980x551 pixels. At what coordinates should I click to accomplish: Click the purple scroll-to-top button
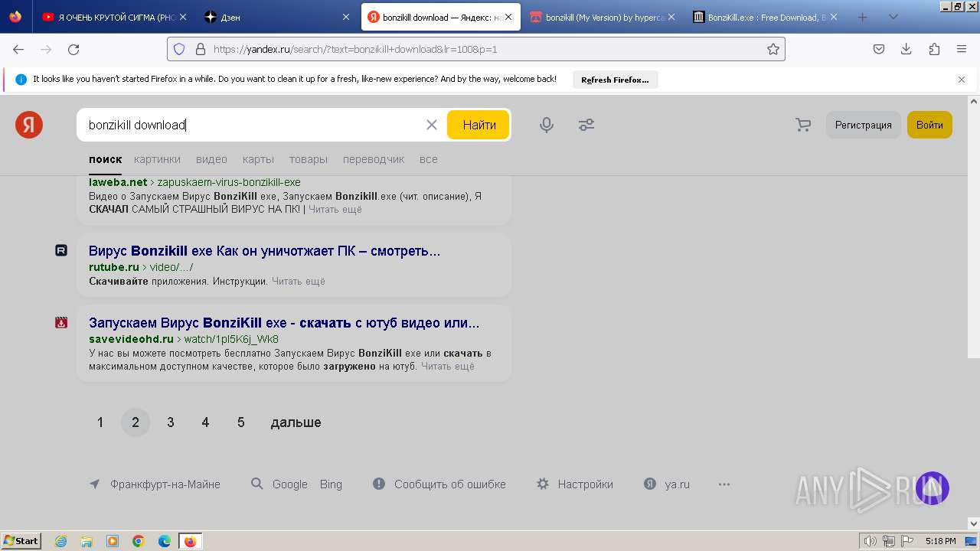click(x=933, y=488)
